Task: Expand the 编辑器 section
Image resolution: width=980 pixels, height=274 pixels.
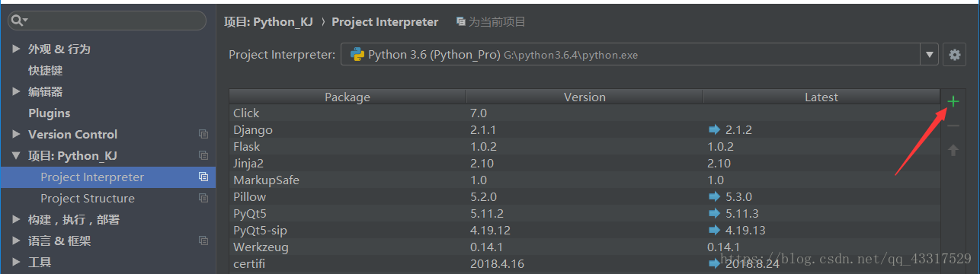Action: tap(17, 91)
